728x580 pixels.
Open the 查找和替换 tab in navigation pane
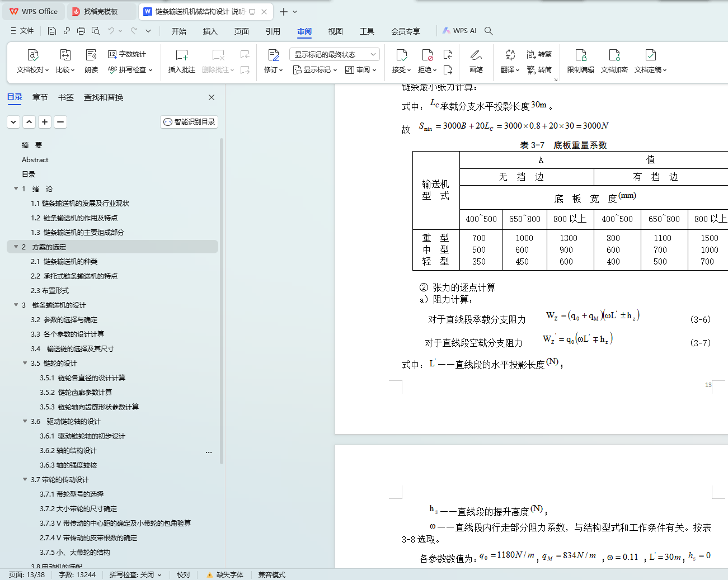click(104, 97)
